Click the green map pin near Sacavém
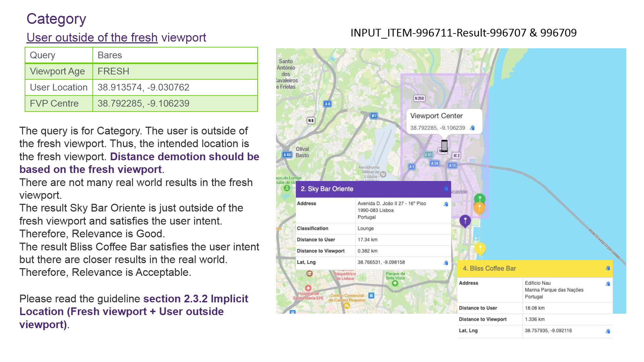Screen dimensions: 644x362 pos(480,199)
